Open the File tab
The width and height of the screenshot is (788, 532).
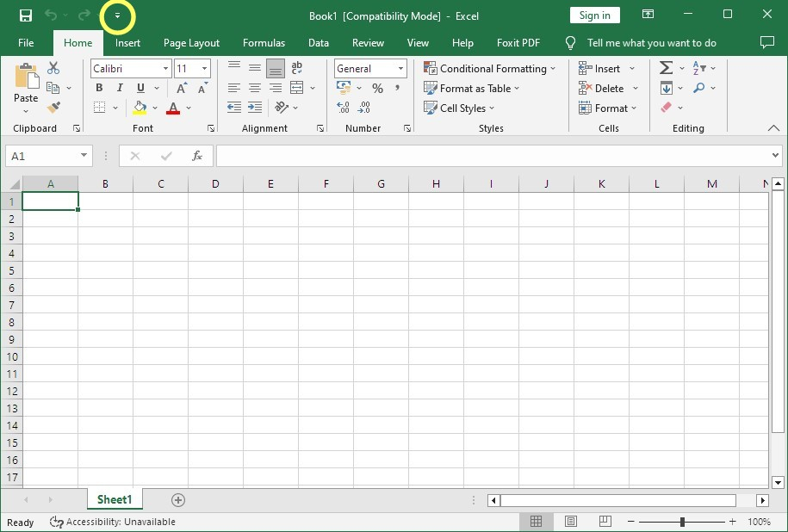tap(26, 43)
